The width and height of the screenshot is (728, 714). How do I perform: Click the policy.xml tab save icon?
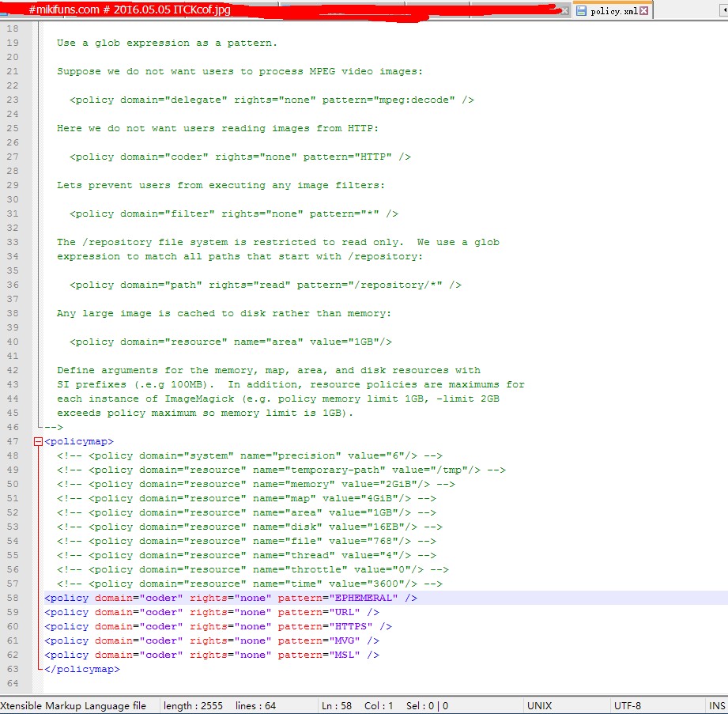(x=582, y=11)
